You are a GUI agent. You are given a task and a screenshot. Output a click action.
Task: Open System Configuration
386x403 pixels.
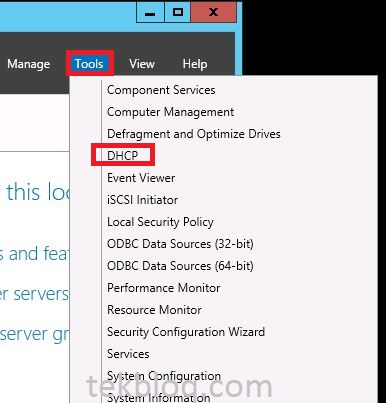[x=164, y=376]
